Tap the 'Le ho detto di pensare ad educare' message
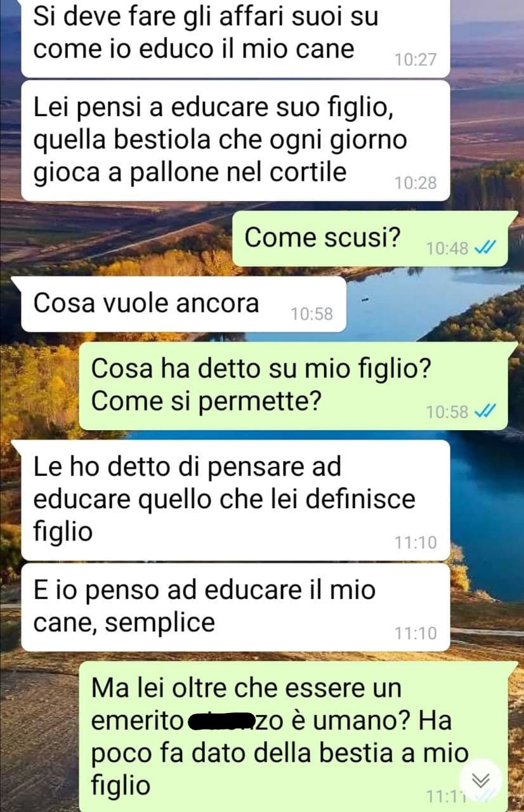The image size is (524, 812). pos(235,500)
